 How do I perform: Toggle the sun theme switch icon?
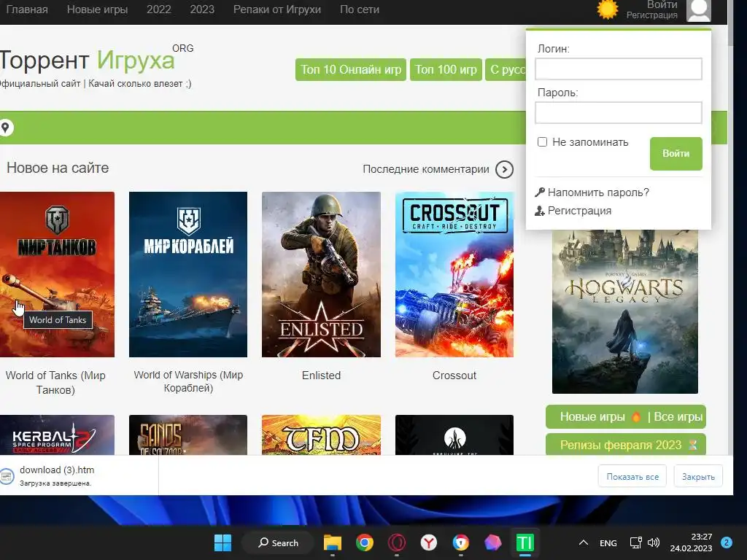point(608,9)
